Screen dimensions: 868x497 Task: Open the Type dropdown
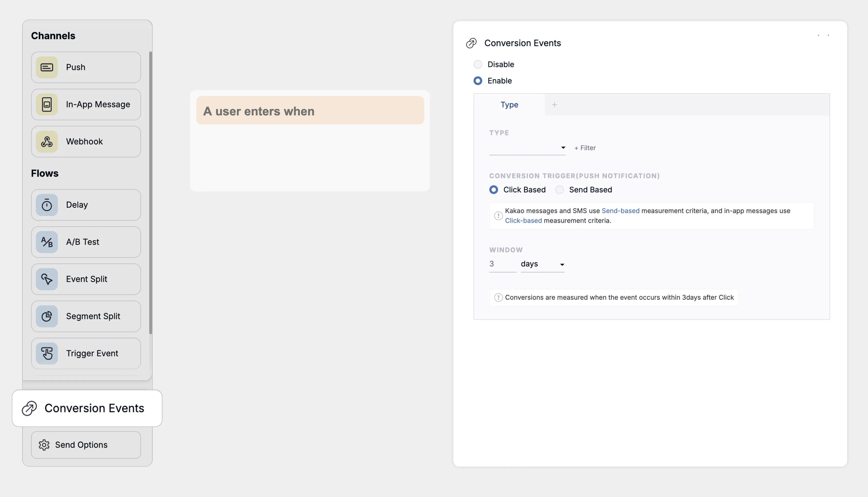(527, 148)
